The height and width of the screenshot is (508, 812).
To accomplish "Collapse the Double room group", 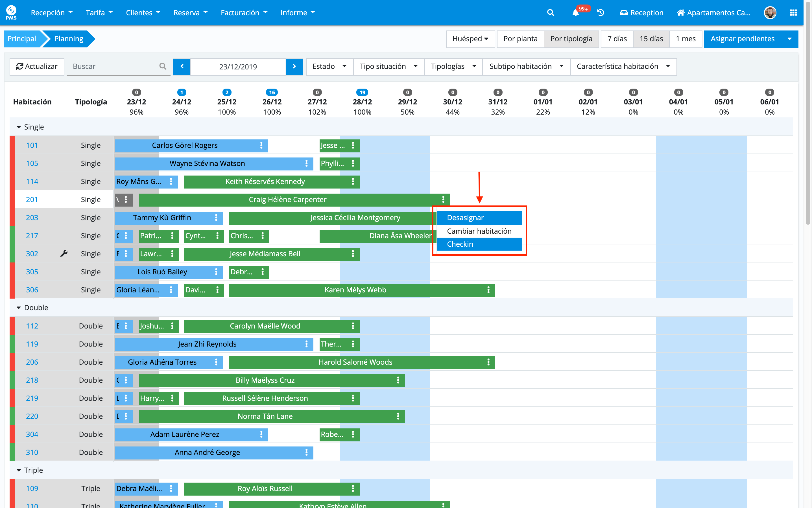I will tap(19, 308).
